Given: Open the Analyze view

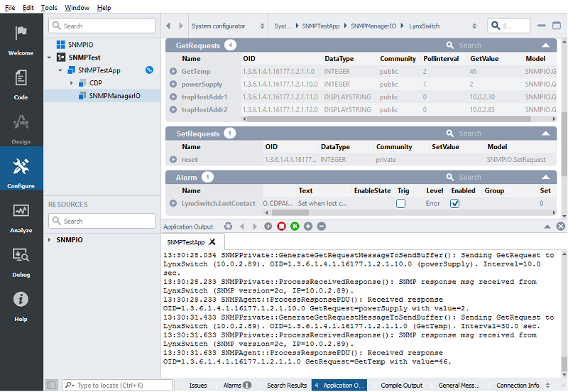Looking at the screenshot, I should tap(21, 217).
